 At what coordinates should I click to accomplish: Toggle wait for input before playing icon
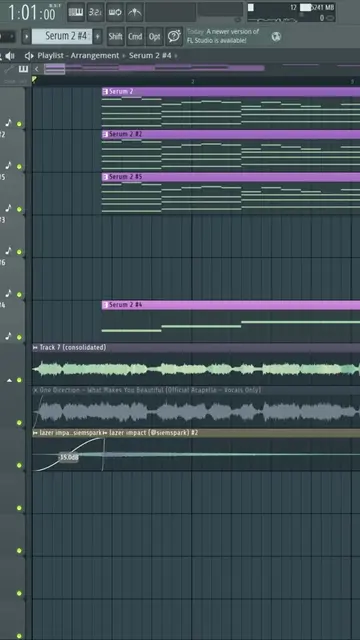tap(115, 12)
